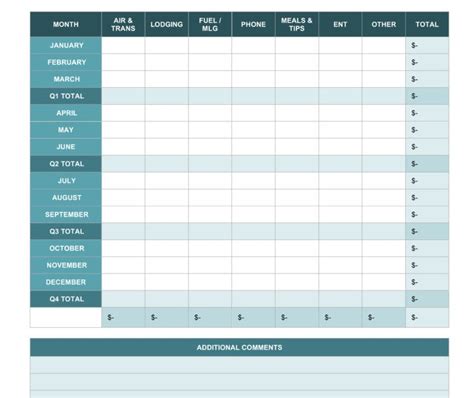Click the March FUEL / MLG cell

[210, 79]
